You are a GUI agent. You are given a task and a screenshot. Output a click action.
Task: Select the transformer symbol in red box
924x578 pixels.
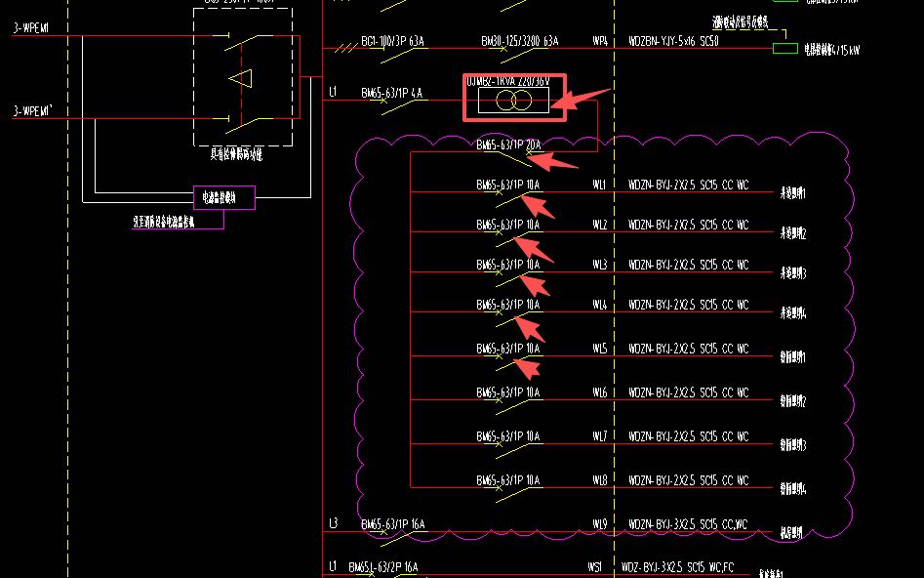coord(514,101)
